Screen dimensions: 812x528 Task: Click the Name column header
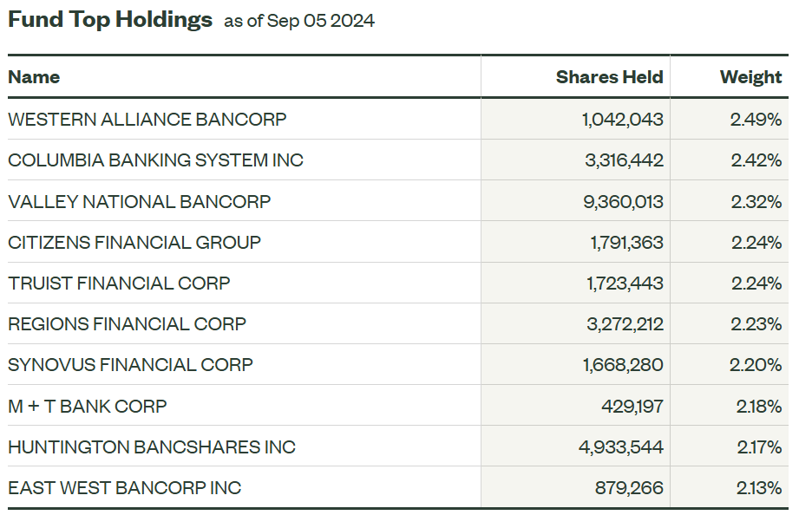tap(34, 77)
